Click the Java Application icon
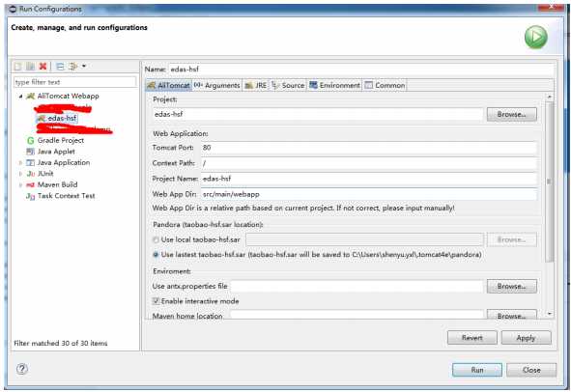Screen dimensions: 571x392 [x=31, y=163]
